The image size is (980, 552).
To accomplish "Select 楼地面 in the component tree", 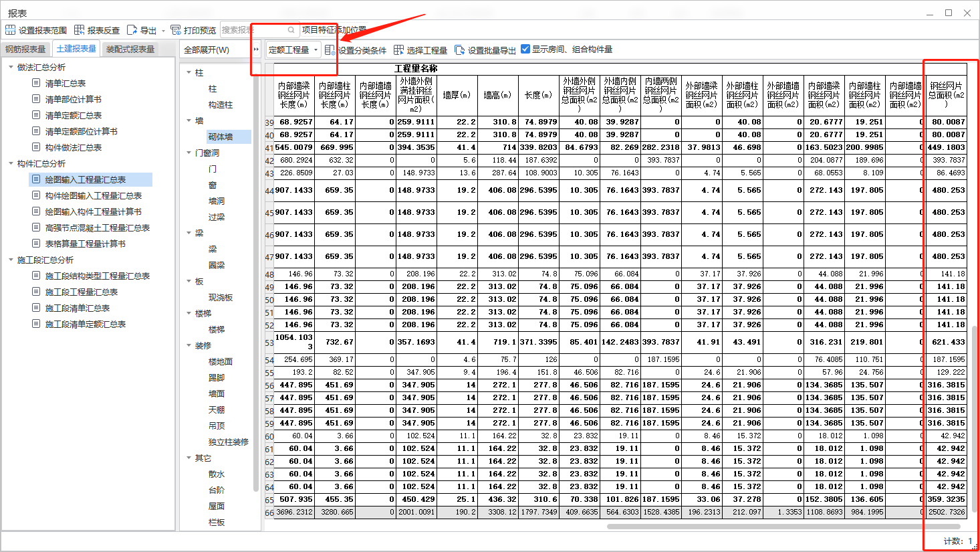I will pyautogui.click(x=221, y=361).
